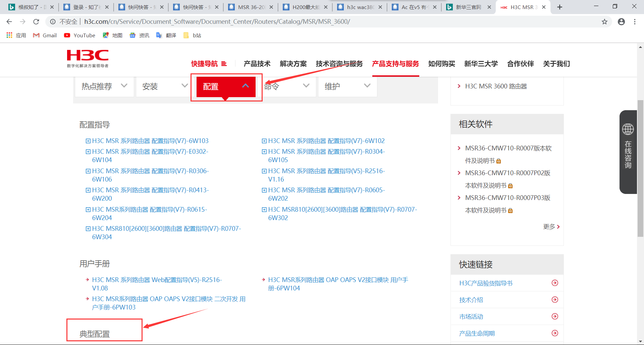Open Web配置指导(V5)-R2516-V1.08 user manual
The height and width of the screenshot is (345, 644).
coord(157,284)
